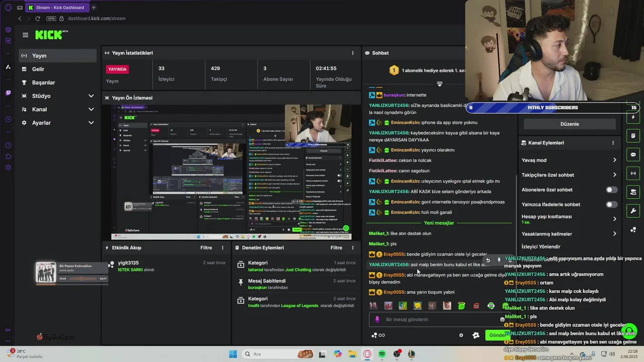Open Yayın İstatistikleri three-dot menu
644x362 pixels.
click(352, 53)
